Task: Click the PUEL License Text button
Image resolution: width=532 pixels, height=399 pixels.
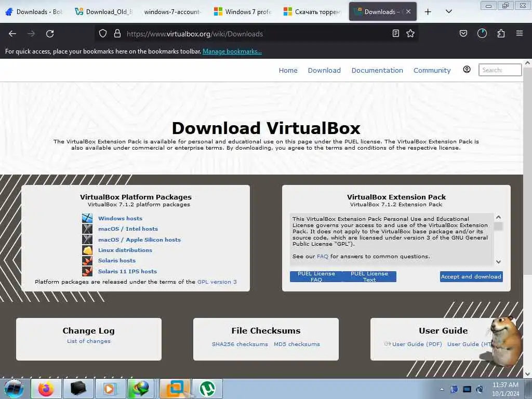Action: (x=369, y=276)
